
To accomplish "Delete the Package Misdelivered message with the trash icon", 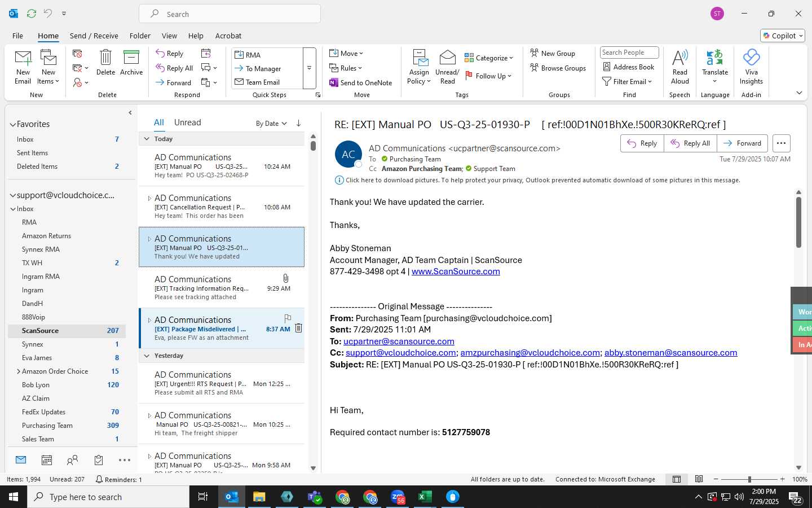I will tap(299, 328).
